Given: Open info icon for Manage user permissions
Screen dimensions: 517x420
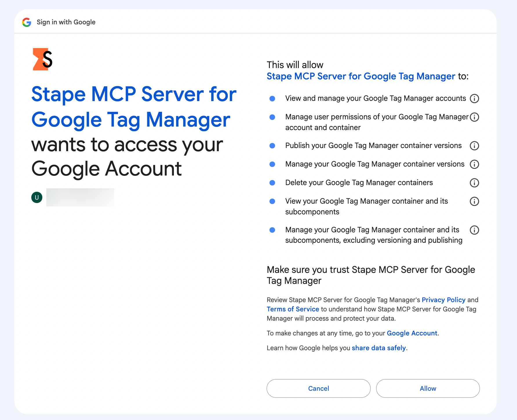Looking at the screenshot, I should (x=474, y=117).
